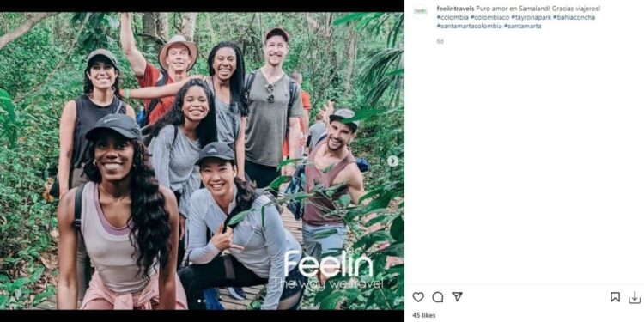Open comments with the speech bubble icon
The height and width of the screenshot is (322, 644).
(x=438, y=297)
